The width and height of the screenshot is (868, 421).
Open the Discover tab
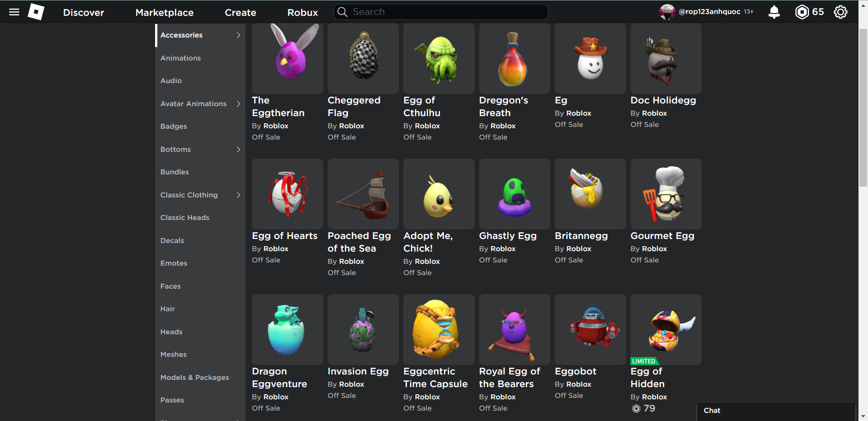click(x=84, y=13)
